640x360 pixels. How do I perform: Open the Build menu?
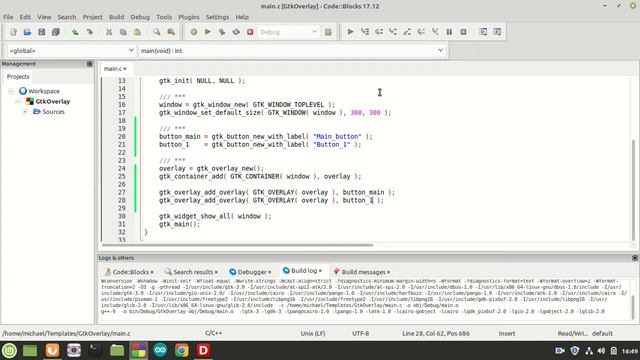coord(116,17)
